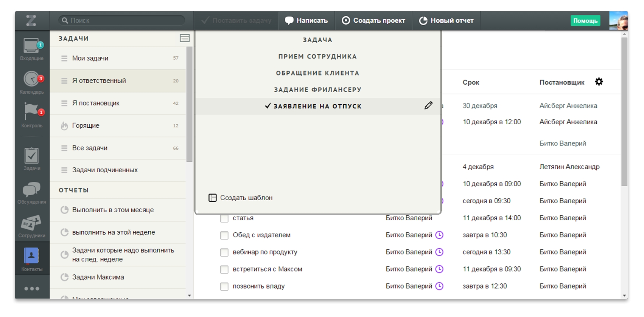The height and width of the screenshot is (317, 644).
Task: Click Создать шаблон
Action: tap(241, 198)
